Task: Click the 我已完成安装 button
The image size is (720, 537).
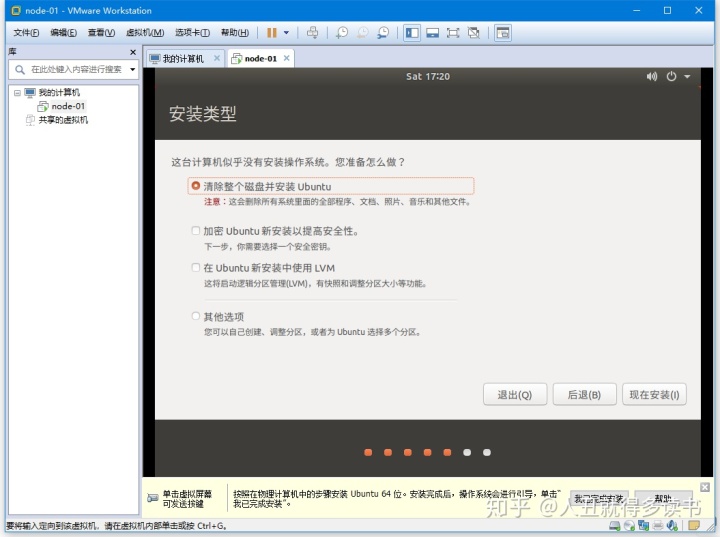Action: (x=599, y=499)
